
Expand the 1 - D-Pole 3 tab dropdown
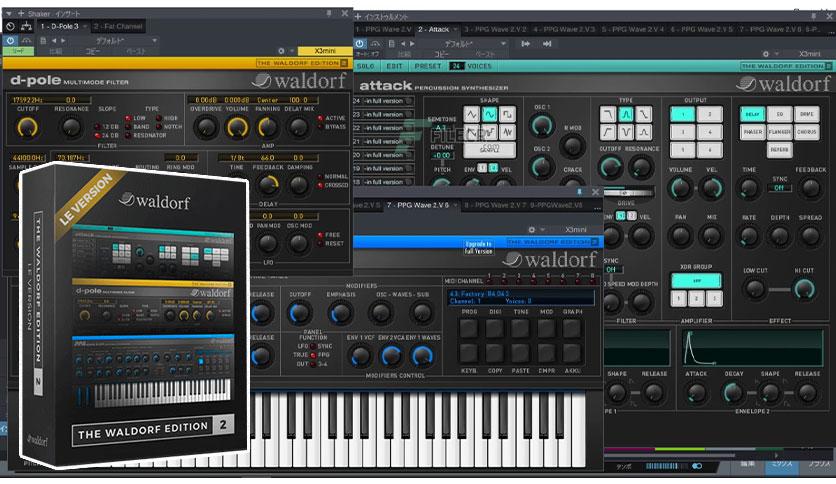[84, 26]
